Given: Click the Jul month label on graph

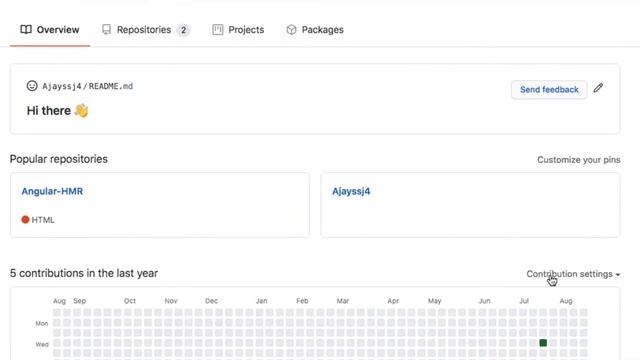Looking at the screenshot, I should pos(524,301).
